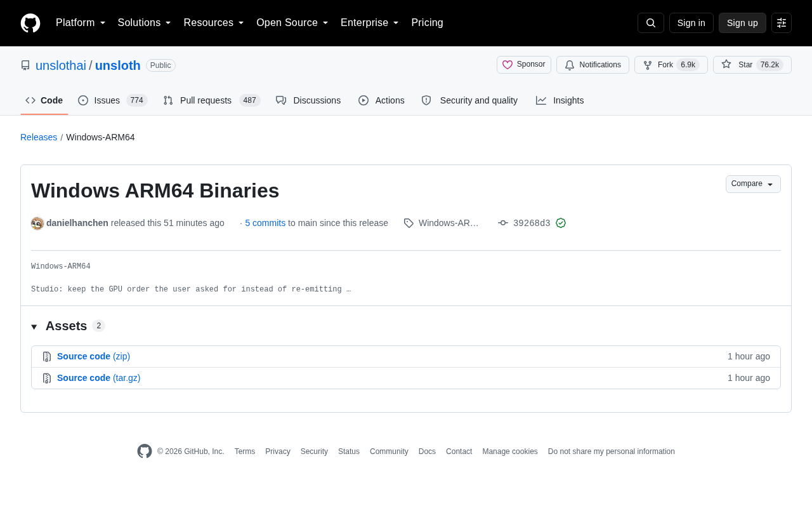Open the unslothai owner link
The image size is (812, 508).
point(61,65)
